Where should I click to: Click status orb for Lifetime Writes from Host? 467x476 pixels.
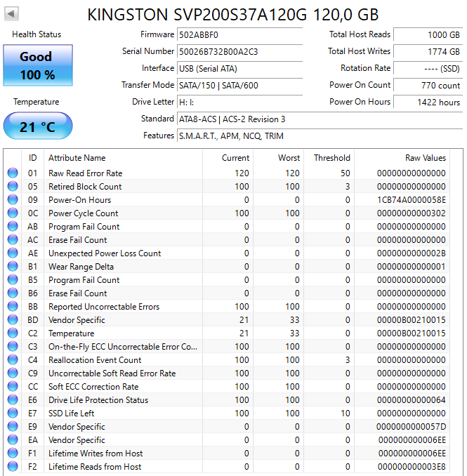click(13, 454)
